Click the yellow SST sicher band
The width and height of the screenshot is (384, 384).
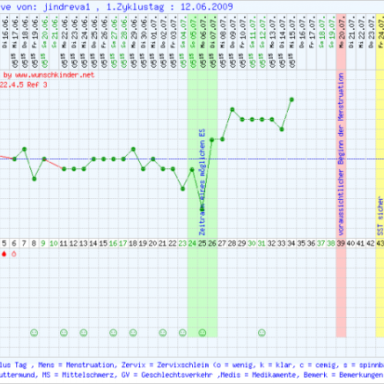pos(380,176)
